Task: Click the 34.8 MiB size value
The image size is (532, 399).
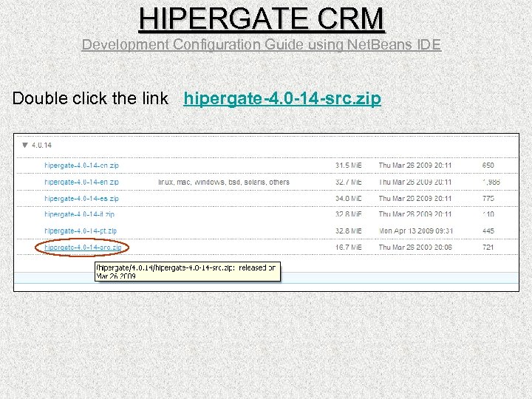Action: tap(349, 199)
